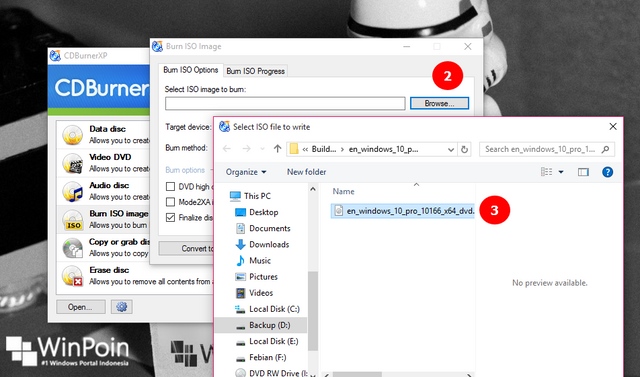640x377 pixels.
Task: Toggle the preview pane icon
Action: (x=583, y=172)
